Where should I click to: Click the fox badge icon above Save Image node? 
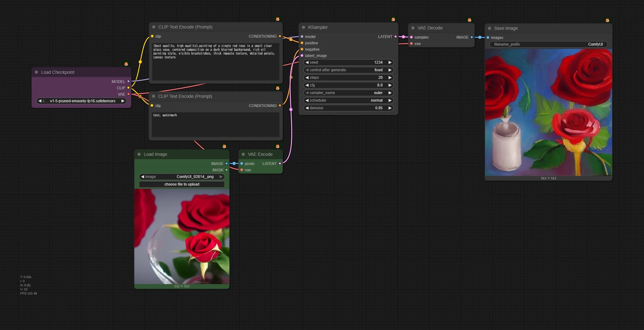click(607, 20)
